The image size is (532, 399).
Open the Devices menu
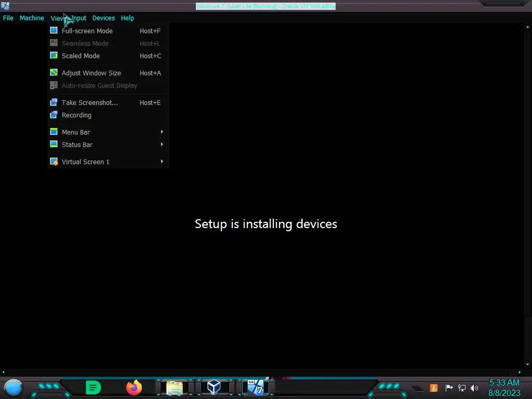(103, 18)
